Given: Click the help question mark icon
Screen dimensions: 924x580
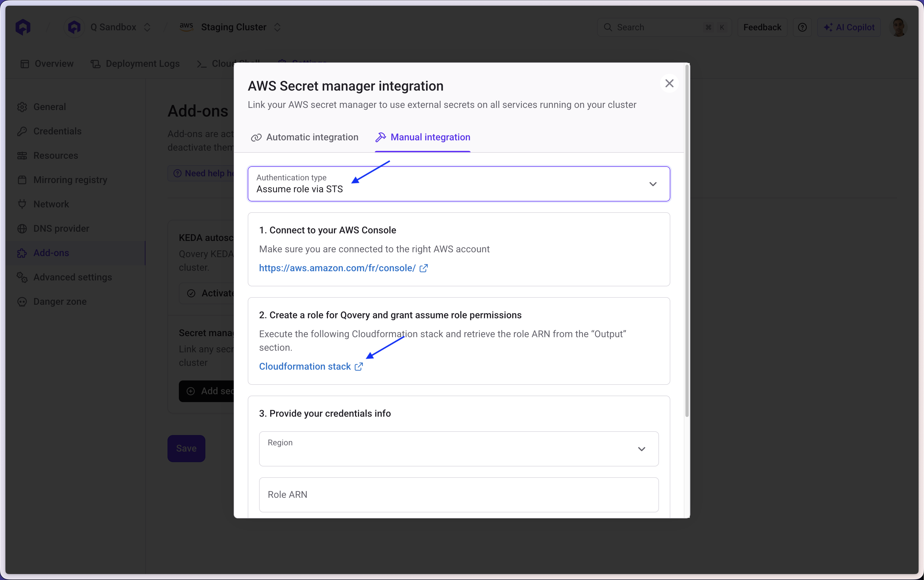Looking at the screenshot, I should 802,27.
